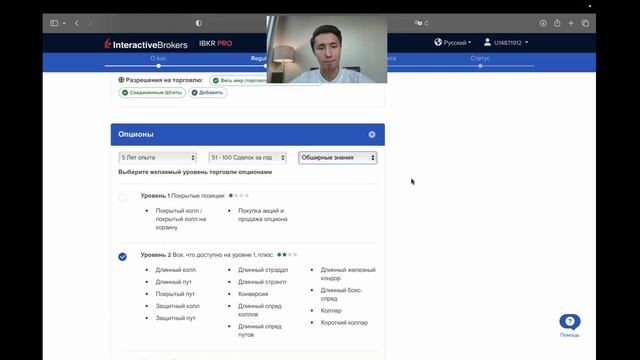
Task: Click the Статус progress step marker
Action: click(480, 66)
